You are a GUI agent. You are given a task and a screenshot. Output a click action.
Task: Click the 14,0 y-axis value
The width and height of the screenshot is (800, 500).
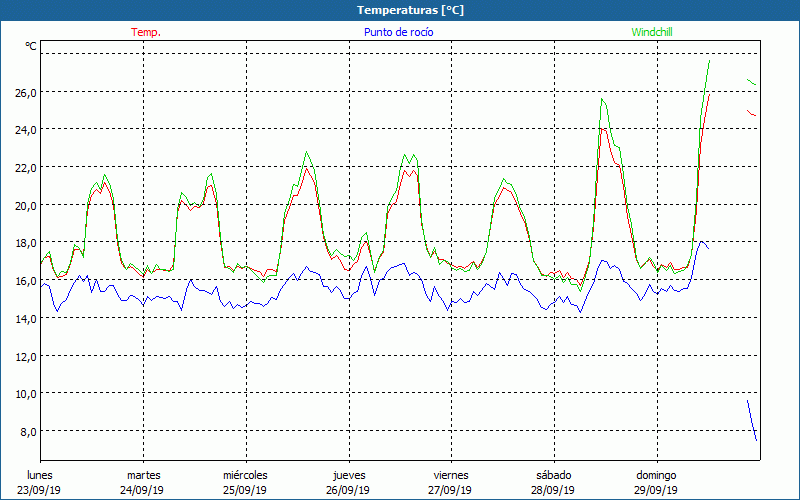click(26, 319)
